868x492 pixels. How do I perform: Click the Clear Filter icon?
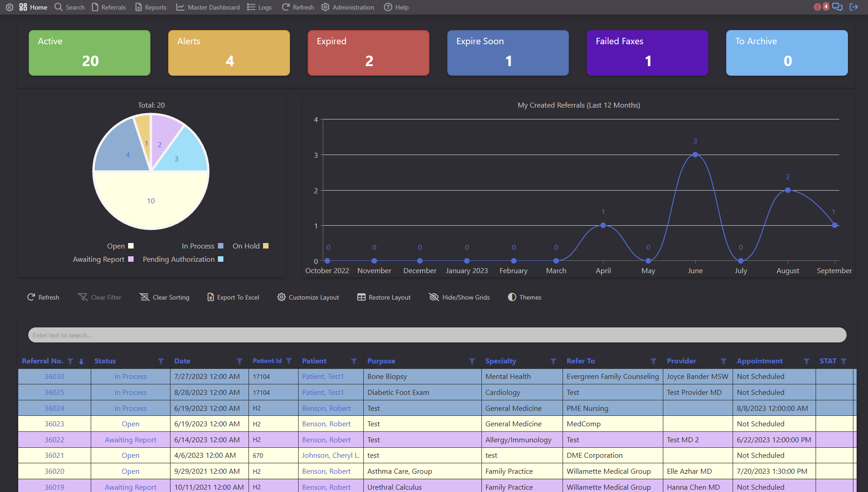[83, 297]
